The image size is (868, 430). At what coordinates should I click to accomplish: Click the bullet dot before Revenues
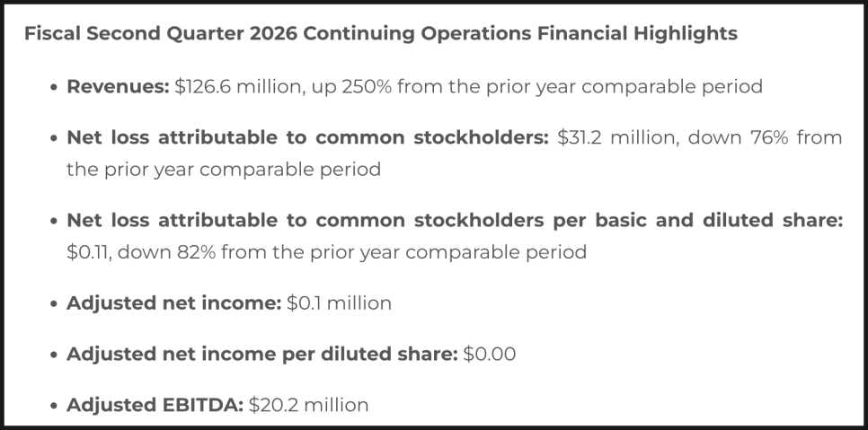click(x=55, y=88)
